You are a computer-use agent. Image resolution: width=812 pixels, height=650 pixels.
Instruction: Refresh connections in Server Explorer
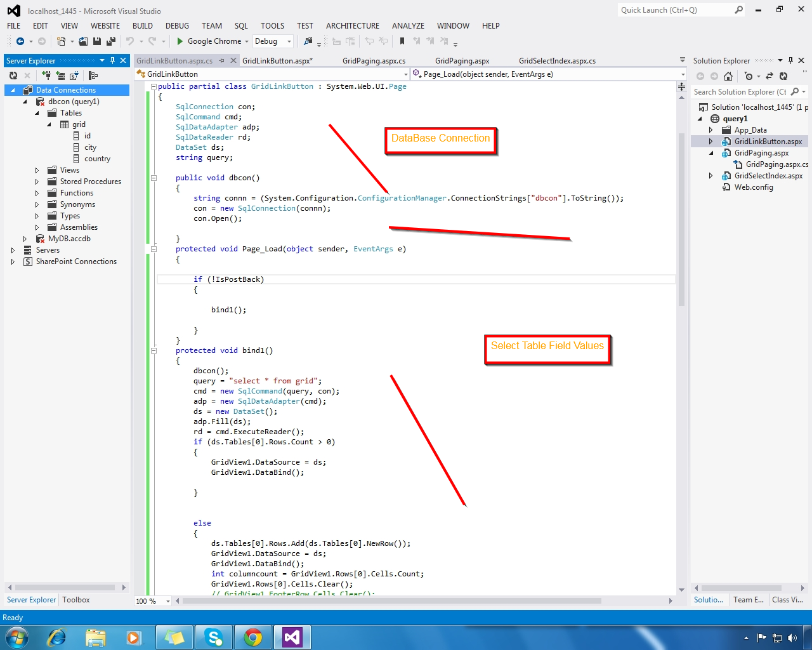pos(13,75)
